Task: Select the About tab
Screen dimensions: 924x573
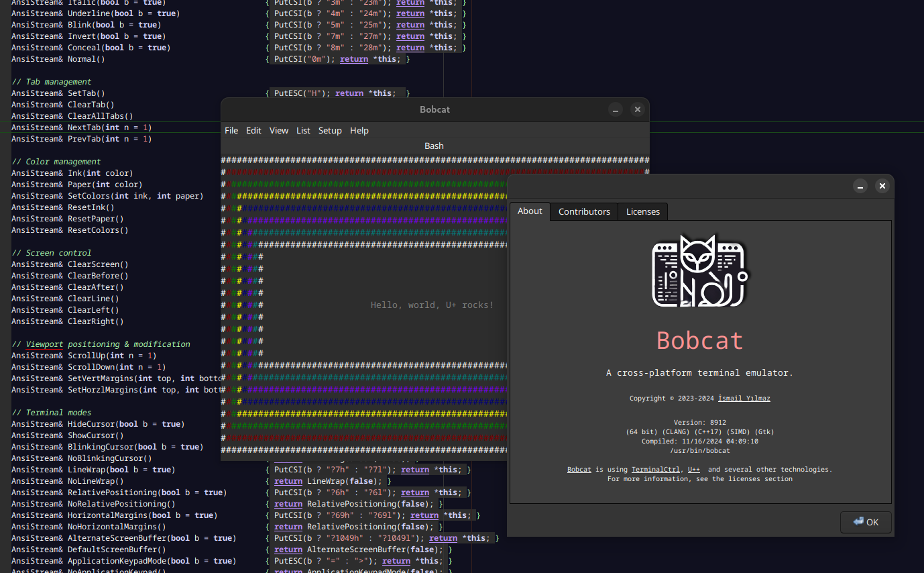Action: click(530, 211)
